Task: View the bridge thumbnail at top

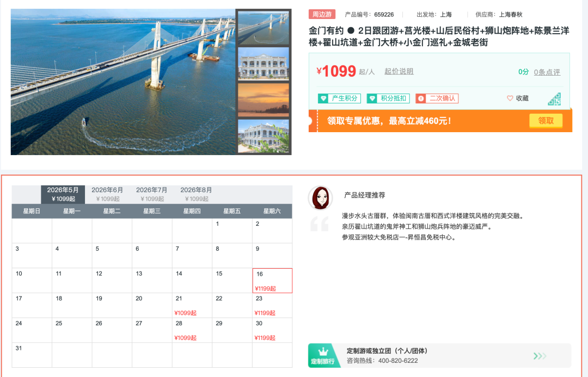Action: [264, 28]
